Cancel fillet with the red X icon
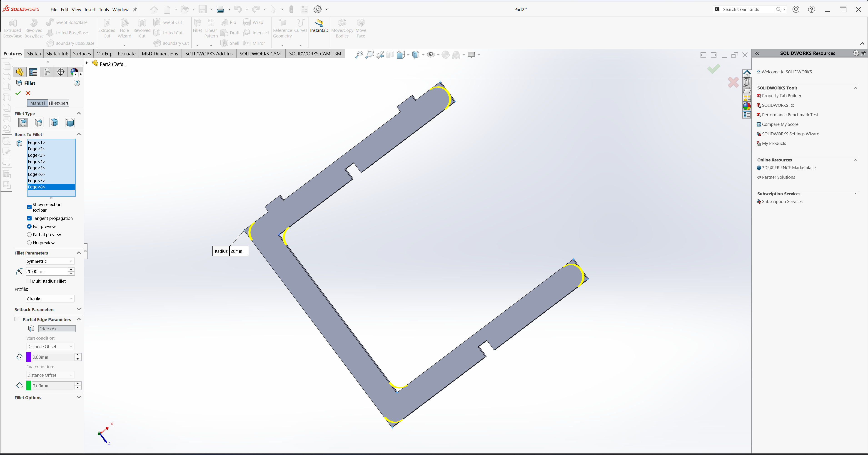This screenshot has height=455, width=868. coord(28,93)
